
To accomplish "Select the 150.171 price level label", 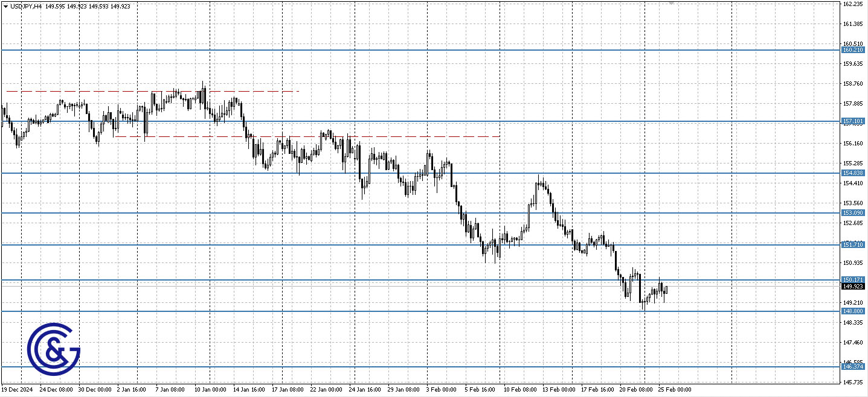I will (x=853, y=279).
